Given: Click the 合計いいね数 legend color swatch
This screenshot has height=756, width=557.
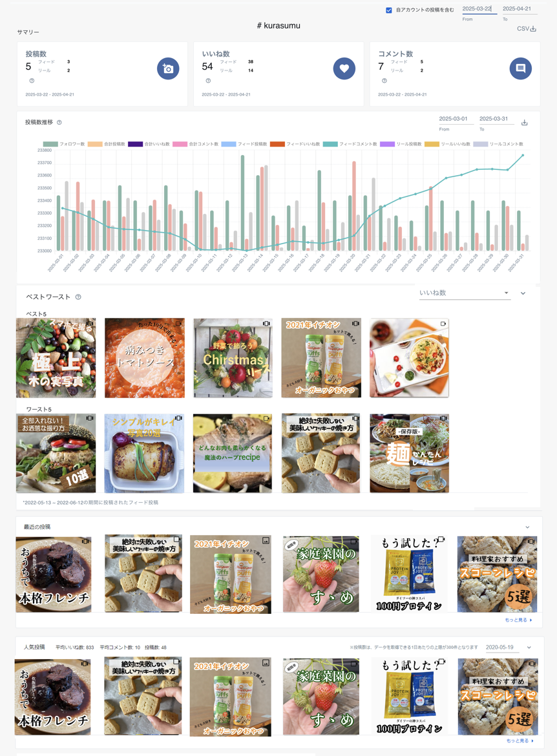Looking at the screenshot, I should coord(136,144).
